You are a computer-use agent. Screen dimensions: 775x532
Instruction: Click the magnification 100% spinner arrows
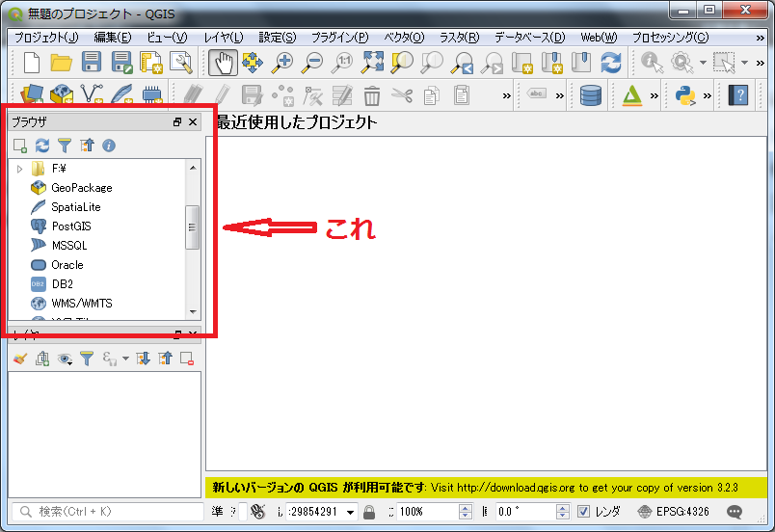(x=466, y=512)
